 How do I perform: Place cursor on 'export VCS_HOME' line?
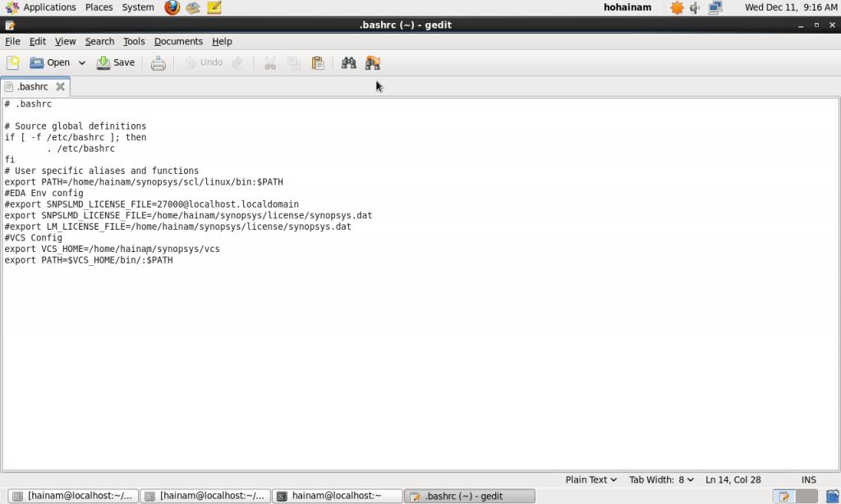click(x=112, y=249)
